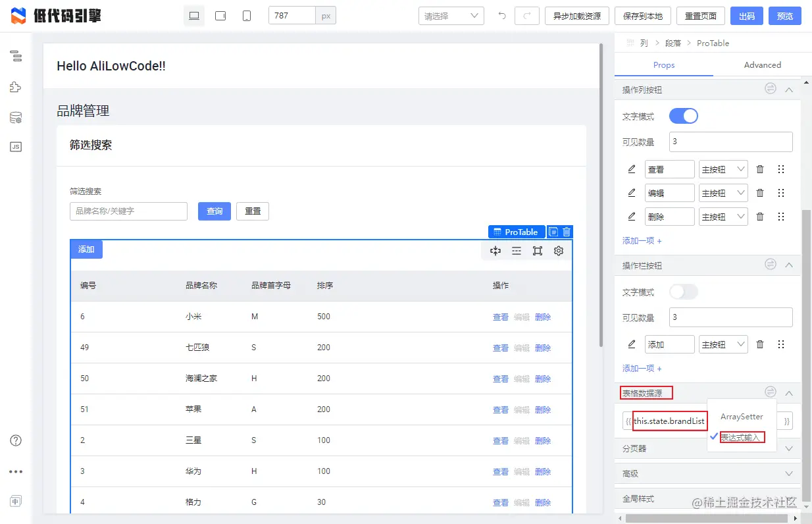Click the canvas vertical scrollbar
This screenshot has width=812, height=524.
[602, 195]
